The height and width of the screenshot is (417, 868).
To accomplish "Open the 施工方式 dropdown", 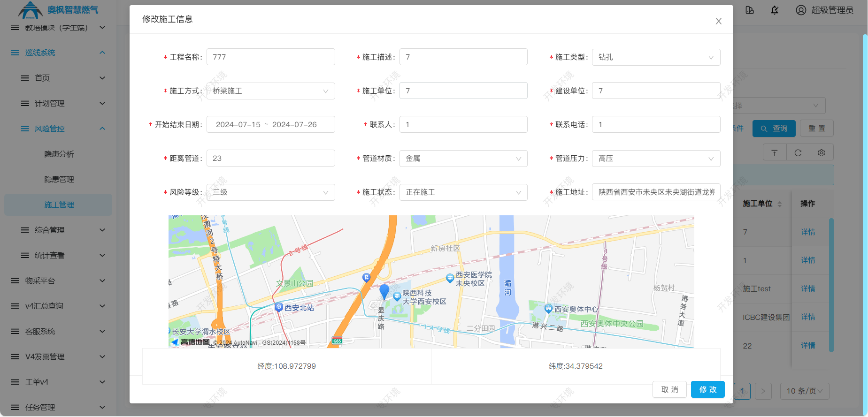I will click(x=271, y=91).
